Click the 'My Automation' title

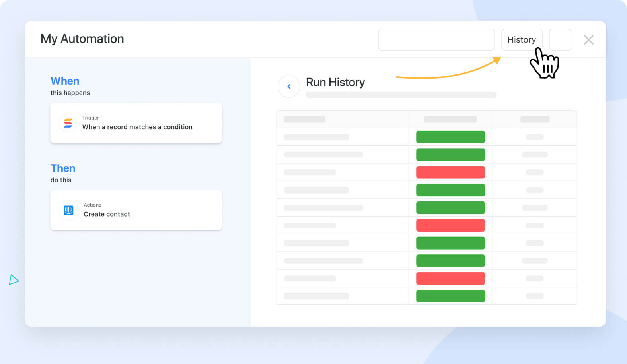click(x=82, y=39)
